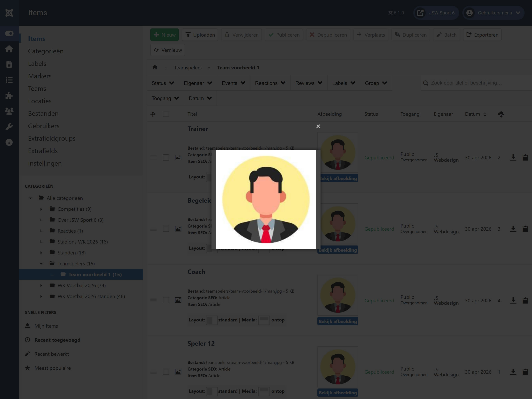Click the cloud download column header icon
The image size is (532, 399).
pyautogui.click(x=501, y=114)
